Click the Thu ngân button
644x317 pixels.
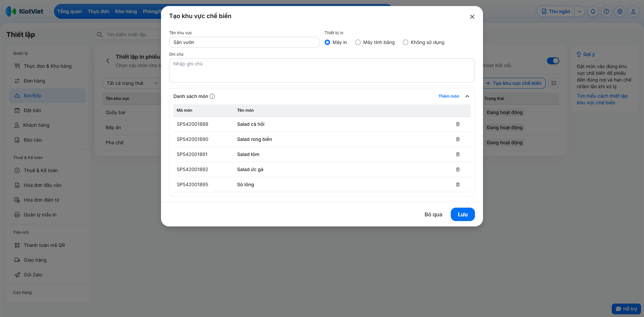tap(556, 11)
